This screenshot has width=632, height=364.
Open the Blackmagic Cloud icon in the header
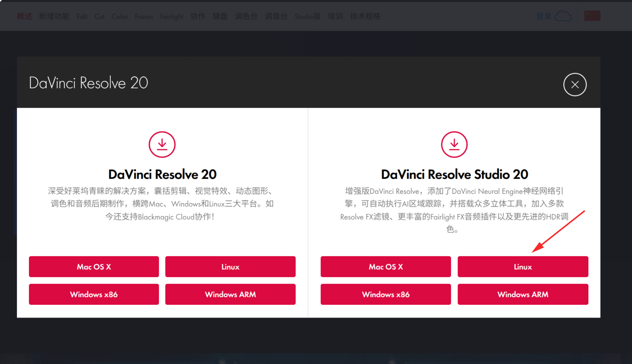(x=563, y=16)
